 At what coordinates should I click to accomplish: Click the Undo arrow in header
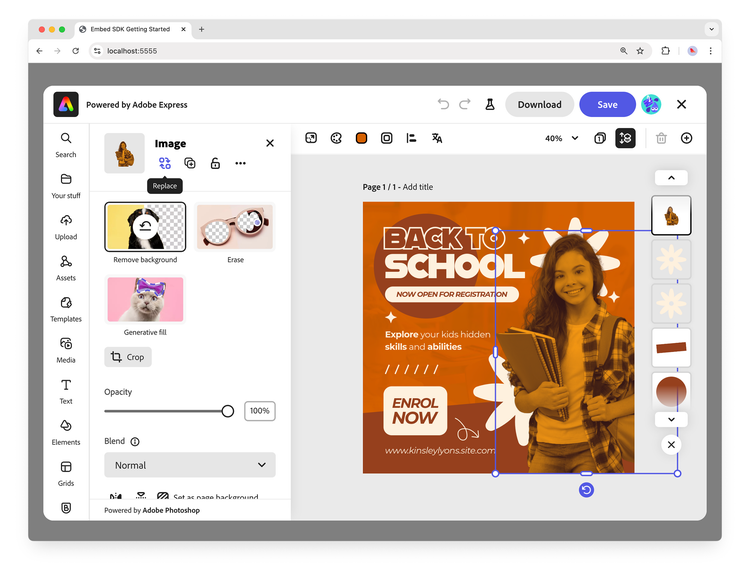pos(444,104)
